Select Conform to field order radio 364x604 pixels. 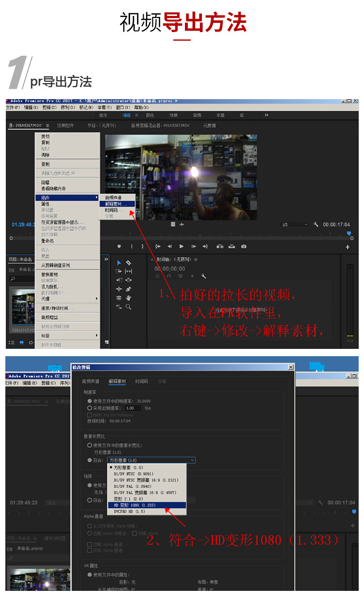[x=89, y=500]
